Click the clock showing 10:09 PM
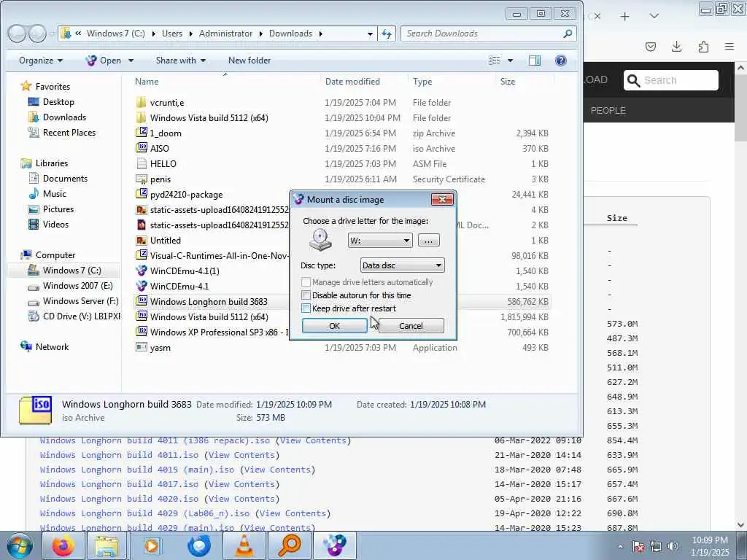Screen dimensions: 747x560 pos(710,540)
